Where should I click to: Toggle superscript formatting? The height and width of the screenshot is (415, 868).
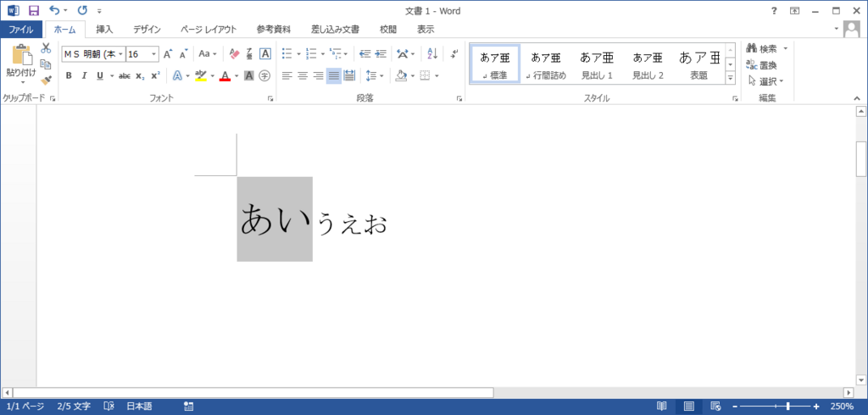coord(156,76)
